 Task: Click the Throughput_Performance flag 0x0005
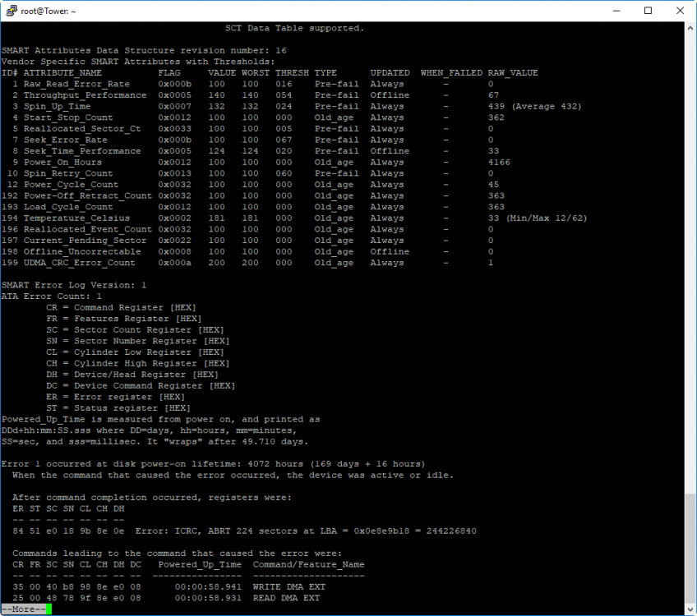pos(175,95)
